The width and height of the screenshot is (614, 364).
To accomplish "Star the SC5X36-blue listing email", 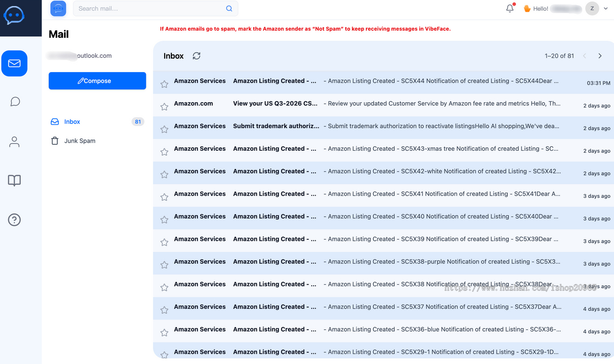I will coord(164,332).
